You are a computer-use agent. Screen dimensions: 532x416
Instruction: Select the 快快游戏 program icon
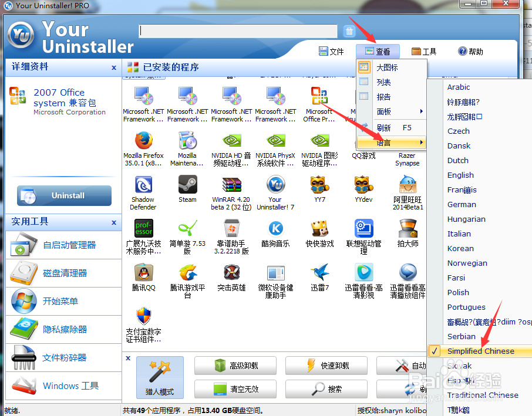[319, 228]
